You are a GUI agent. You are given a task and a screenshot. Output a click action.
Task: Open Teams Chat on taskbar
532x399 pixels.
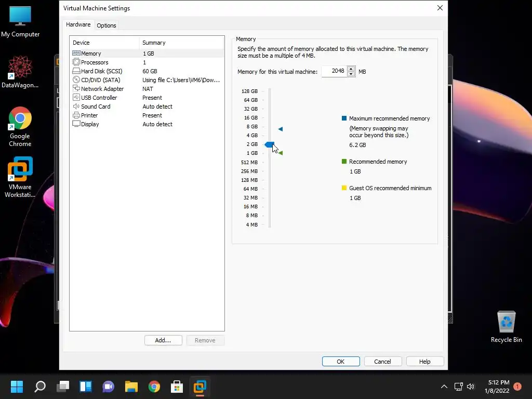point(108,387)
